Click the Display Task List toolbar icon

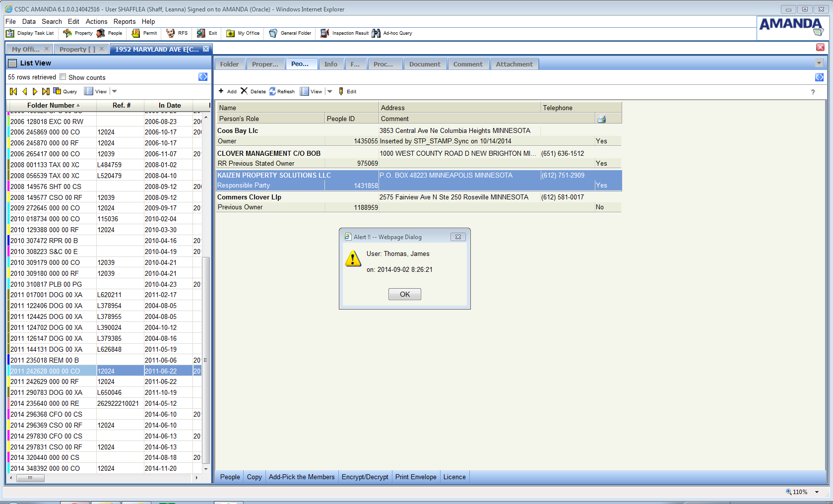pyautogui.click(x=10, y=33)
